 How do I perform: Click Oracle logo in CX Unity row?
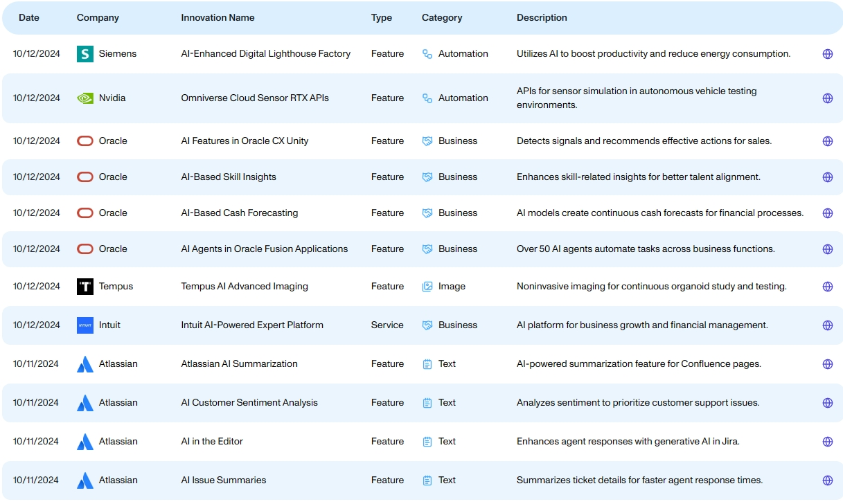(x=85, y=141)
